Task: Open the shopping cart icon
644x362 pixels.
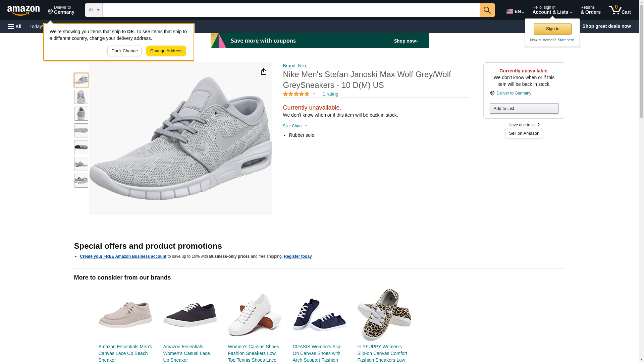Action: (x=620, y=10)
